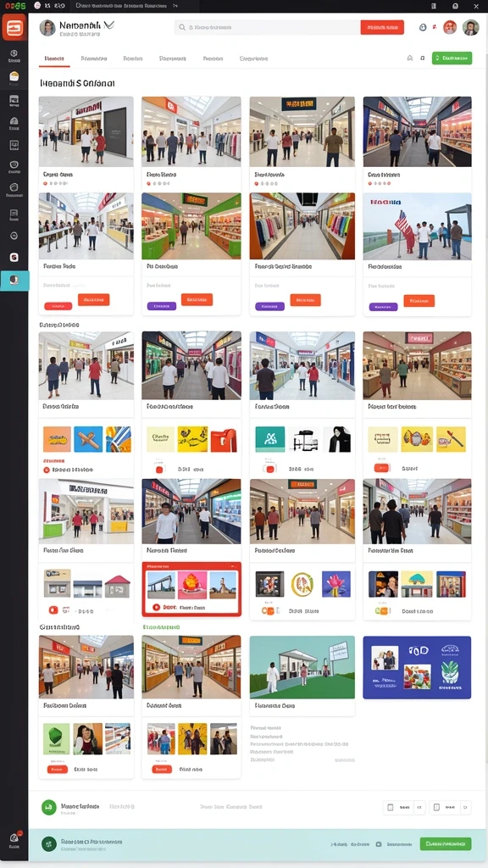Switch to the second navigation tab

click(93, 58)
